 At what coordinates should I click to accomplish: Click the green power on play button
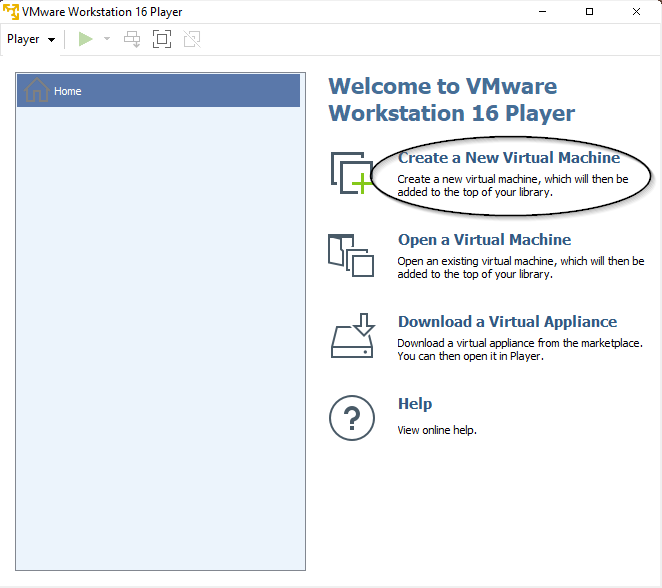tap(85, 39)
